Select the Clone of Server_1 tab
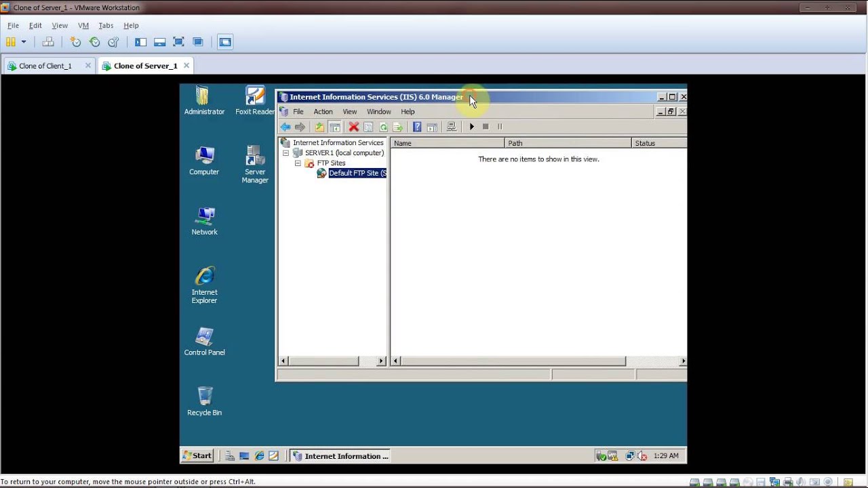The height and width of the screenshot is (488, 868). (145, 66)
